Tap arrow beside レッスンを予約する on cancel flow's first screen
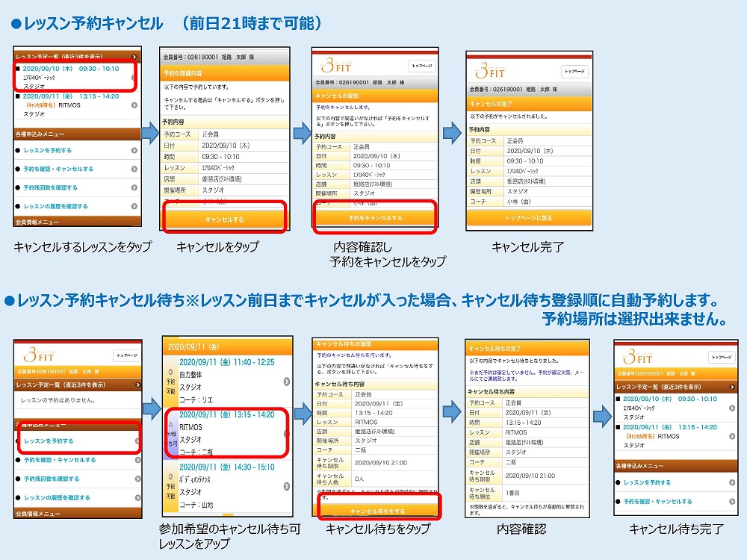 click(134, 151)
